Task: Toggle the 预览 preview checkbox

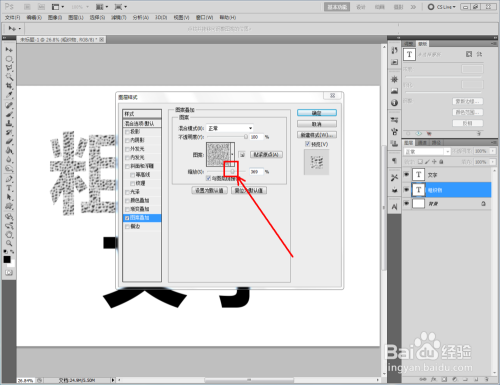Action: click(x=308, y=144)
